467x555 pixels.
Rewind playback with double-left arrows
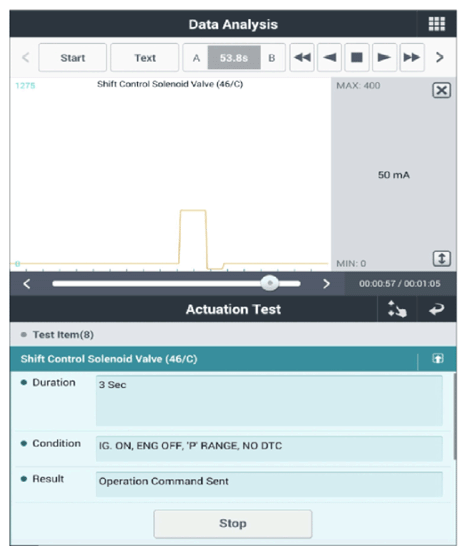(302, 57)
